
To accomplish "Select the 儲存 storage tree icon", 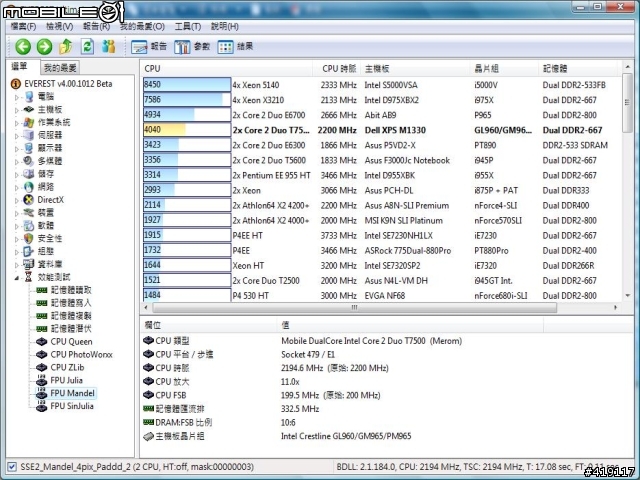I will coord(29,174).
